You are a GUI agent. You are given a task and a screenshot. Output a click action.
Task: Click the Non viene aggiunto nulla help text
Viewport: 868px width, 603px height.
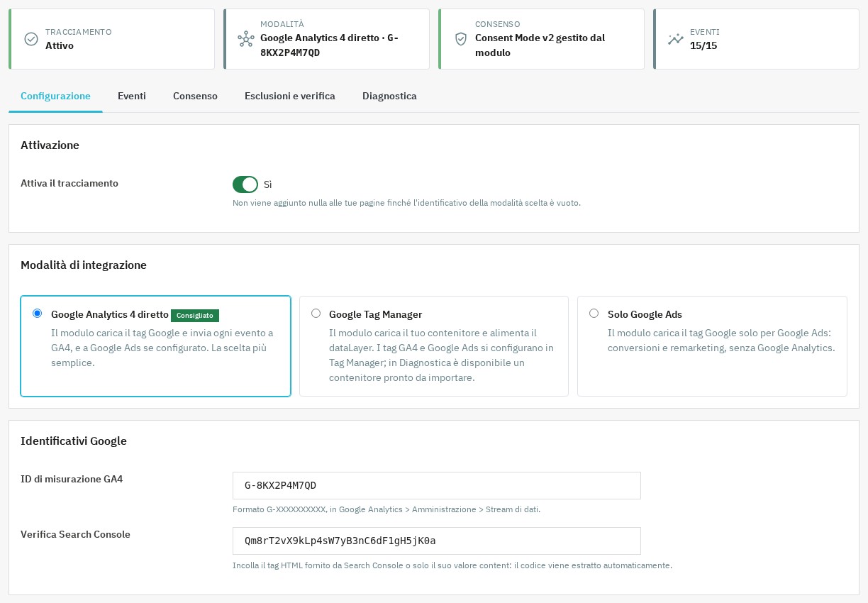[x=406, y=203]
